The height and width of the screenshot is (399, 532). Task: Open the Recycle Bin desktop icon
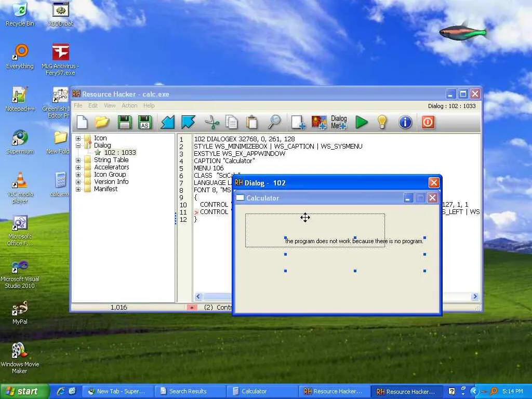(20, 14)
